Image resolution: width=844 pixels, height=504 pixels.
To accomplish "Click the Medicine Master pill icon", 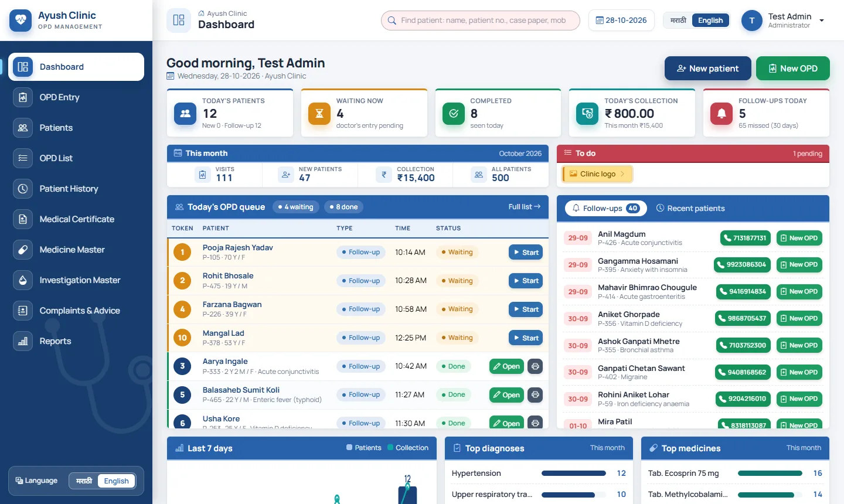I will tap(23, 250).
